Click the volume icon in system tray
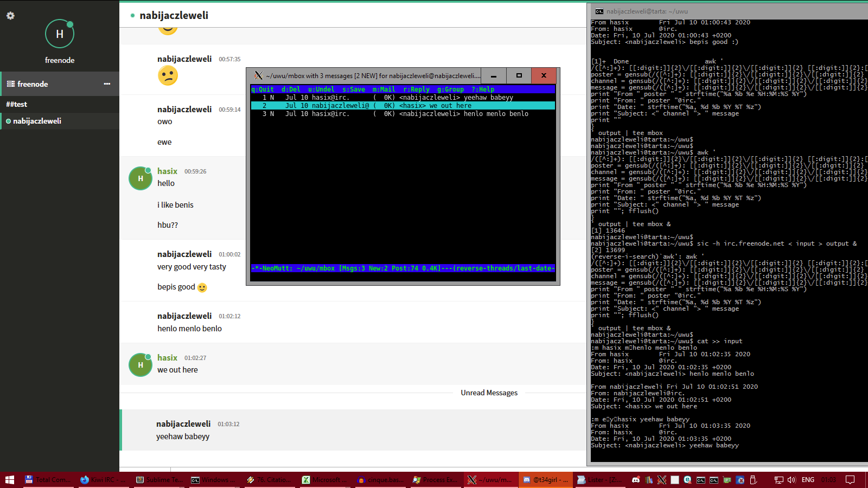The image size is (868, 488). 792,480
